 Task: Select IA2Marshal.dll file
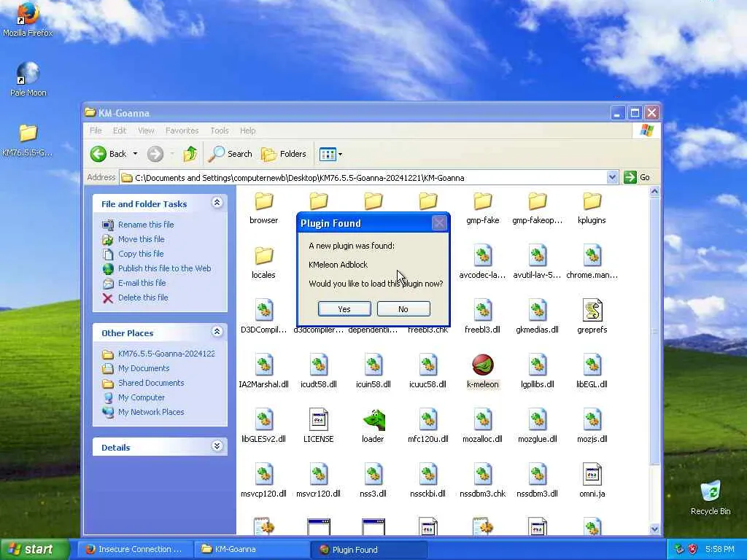(263, 370)
